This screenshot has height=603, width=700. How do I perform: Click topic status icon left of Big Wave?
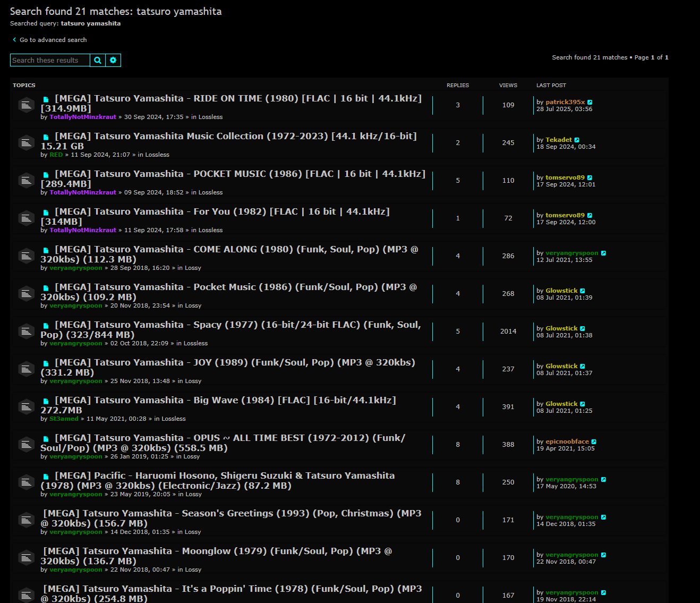coord(26,407)
